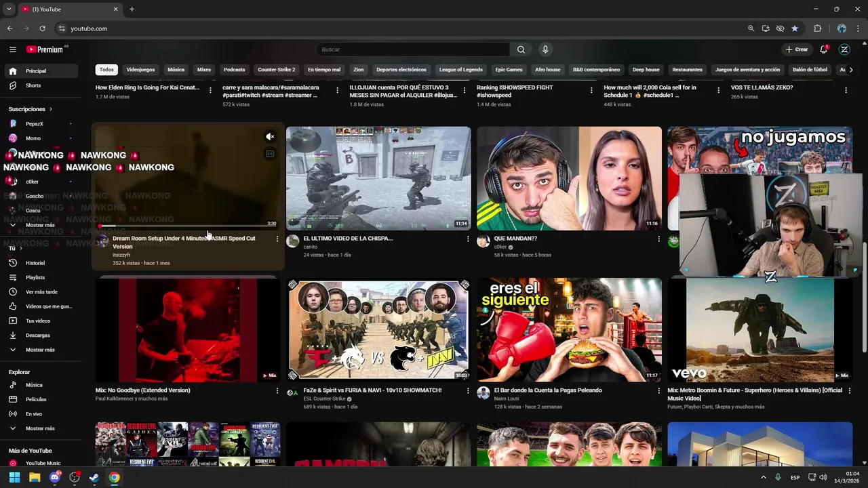This screenshot has height=488, width=868.
Task: Open Chrome tab search dropdown
Action: click(x=9, y=9)
